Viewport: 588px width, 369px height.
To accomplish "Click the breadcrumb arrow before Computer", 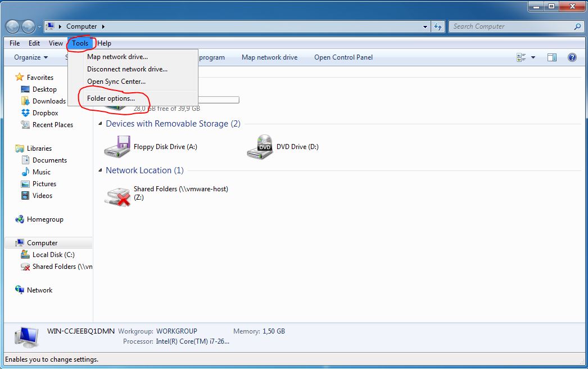I will click(x=60, y=26).
